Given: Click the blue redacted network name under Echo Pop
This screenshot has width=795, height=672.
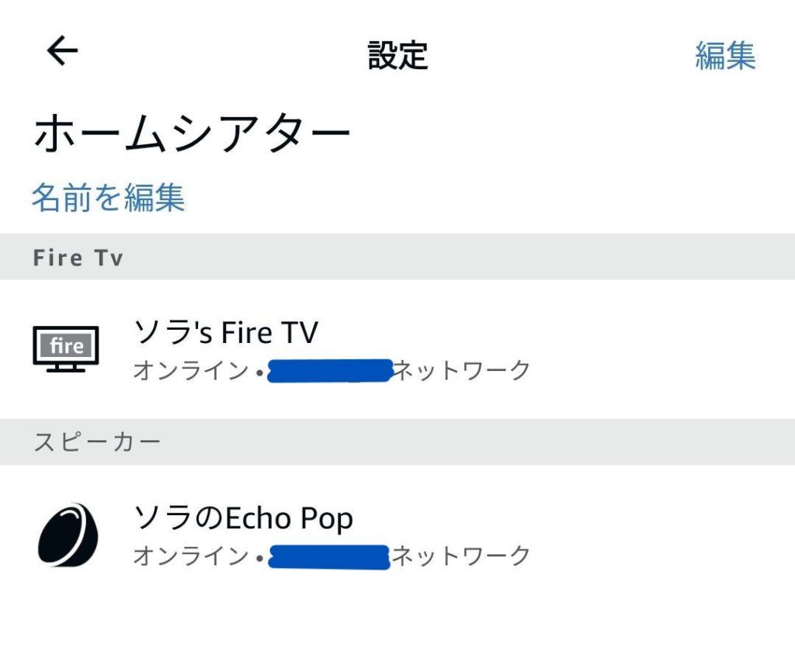Looking at the screenshot, I should [328, 557].
